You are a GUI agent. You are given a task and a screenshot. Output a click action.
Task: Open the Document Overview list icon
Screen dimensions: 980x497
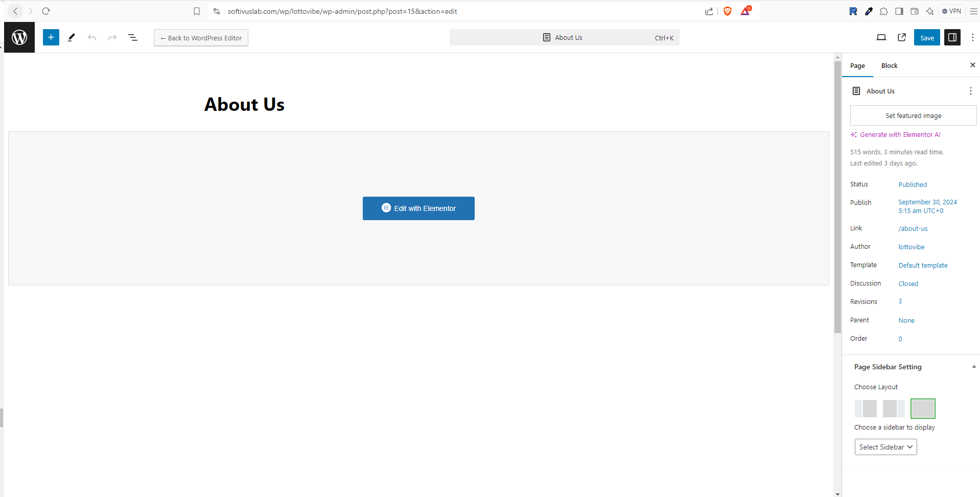133,37
